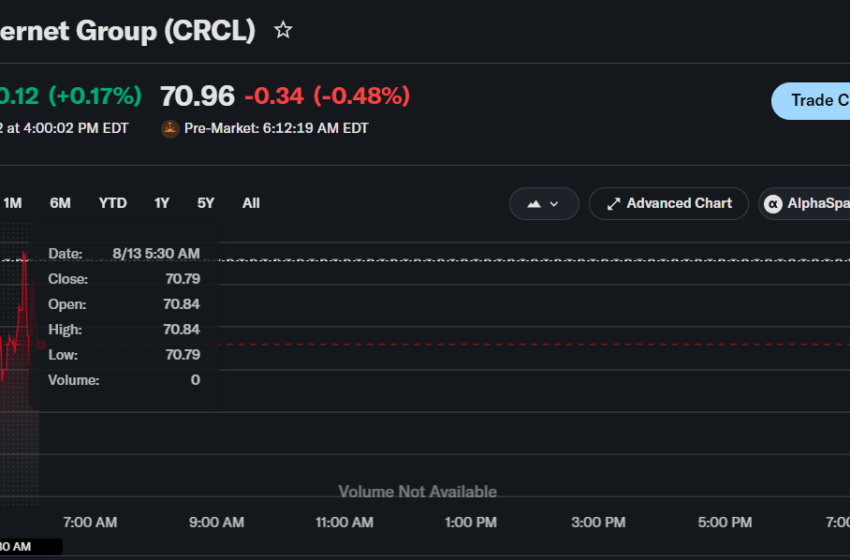Click the 3:00 PM axis label
Viewport: 850px width, 560px height.
598,522
